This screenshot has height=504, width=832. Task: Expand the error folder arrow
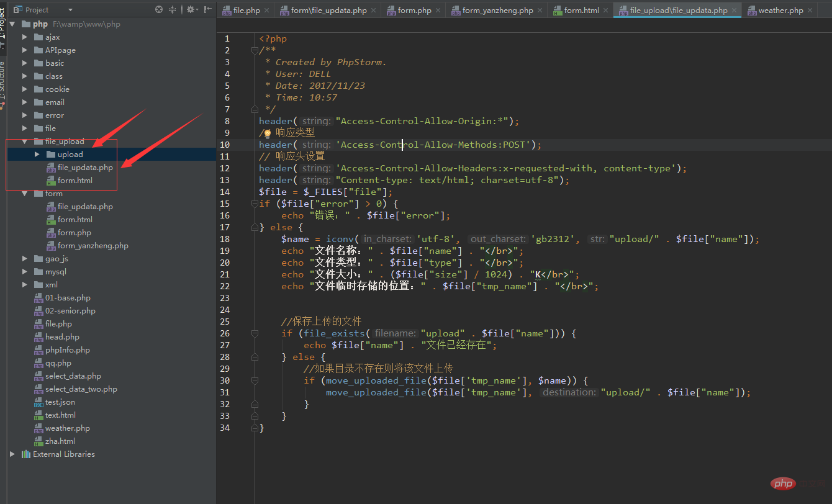coord(25,115)
